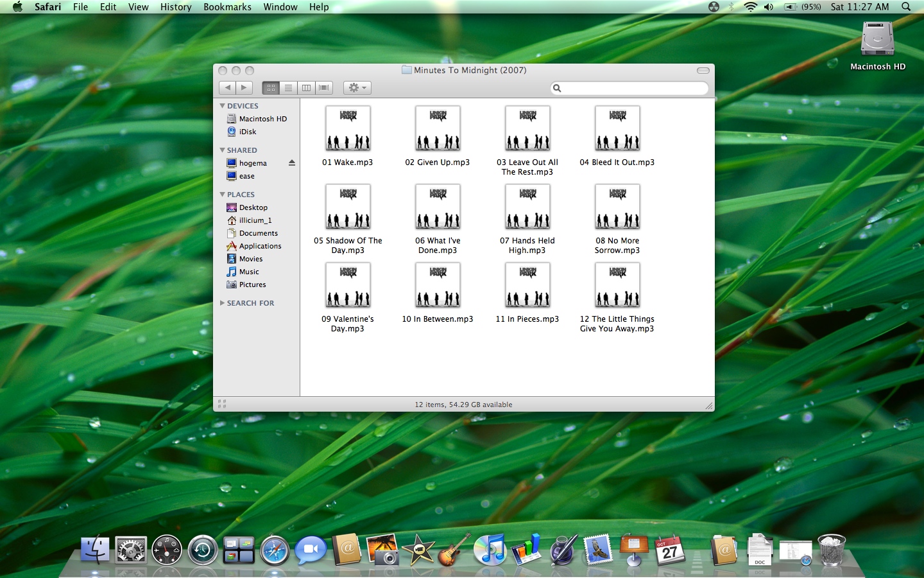The height and width of the screenshot is (578, 924).
Task: Eject the hogema shared volume
Action: click(x=292, y=163)
